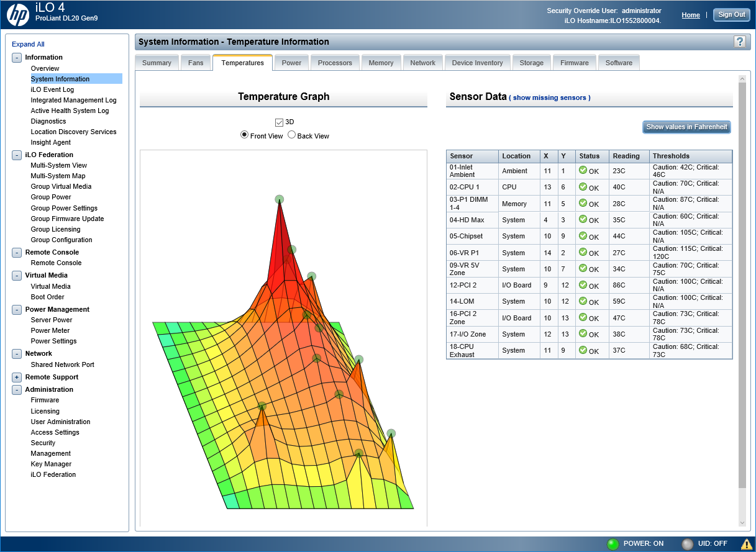Open the Shared Network Port page

pyautogui.click(x=62, y=364)
